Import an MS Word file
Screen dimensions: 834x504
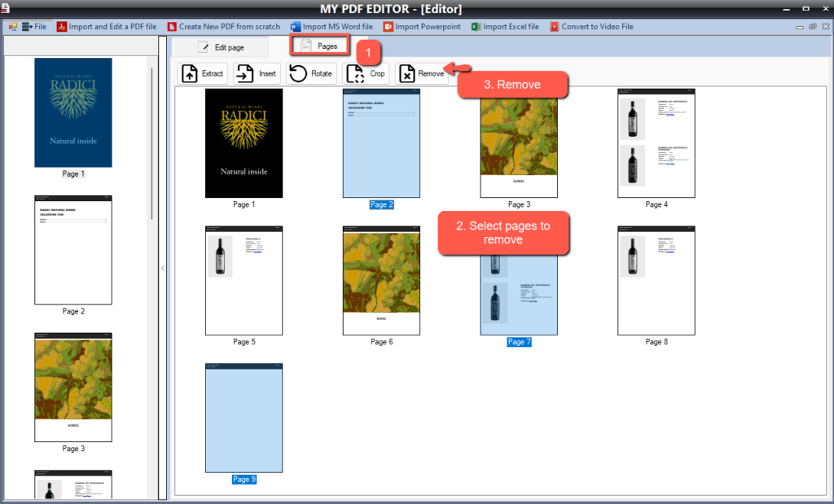point(331,27)
